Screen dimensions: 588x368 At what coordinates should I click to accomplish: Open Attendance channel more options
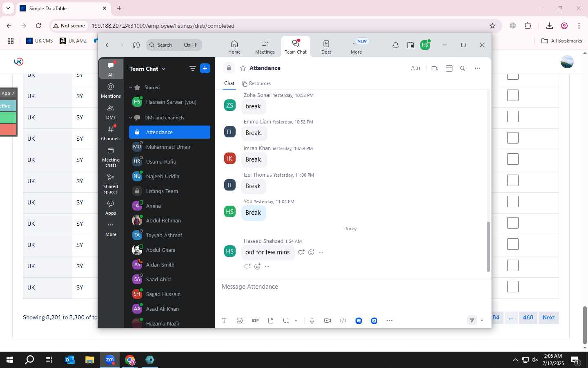(478, 68)
